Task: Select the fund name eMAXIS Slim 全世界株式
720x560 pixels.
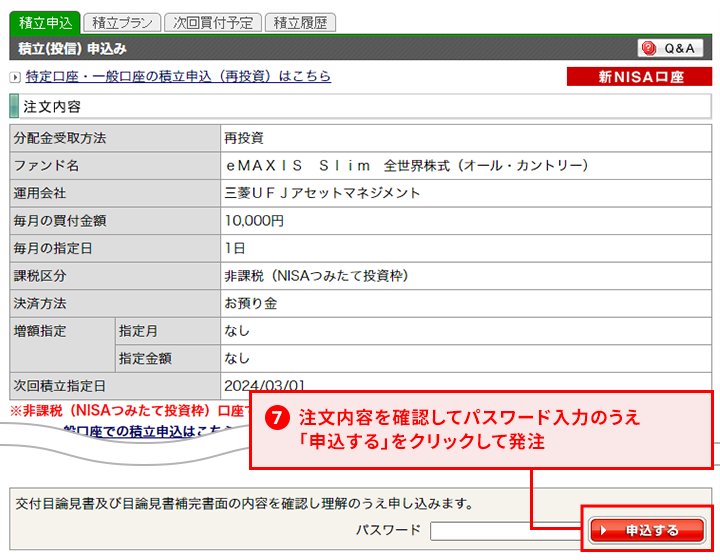Action: coord(407,166)
